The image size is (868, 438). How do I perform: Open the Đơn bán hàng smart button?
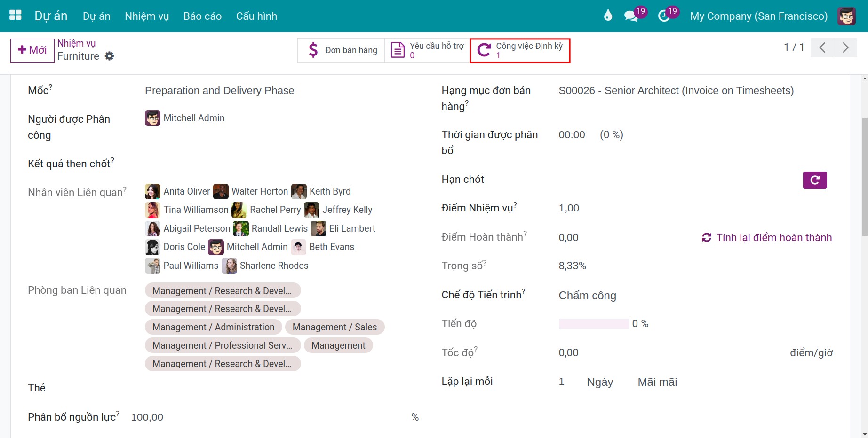click(342, 50)
